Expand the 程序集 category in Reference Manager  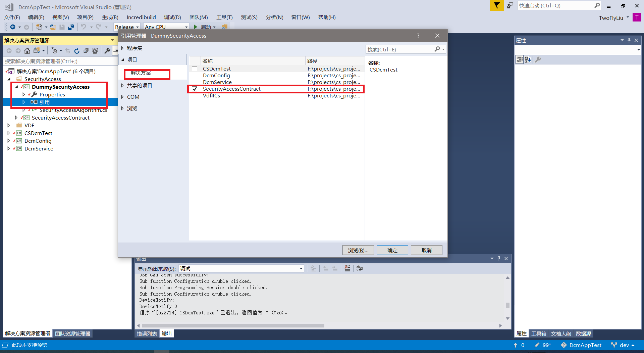point(123,48)
